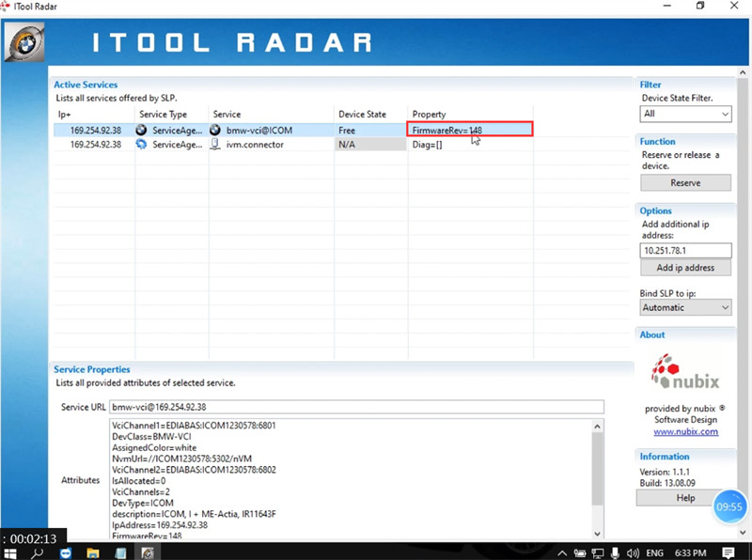Screen dimensions: 752x560
Task: Click connector icon beside ivm.connector
Action: pos(215,145)
